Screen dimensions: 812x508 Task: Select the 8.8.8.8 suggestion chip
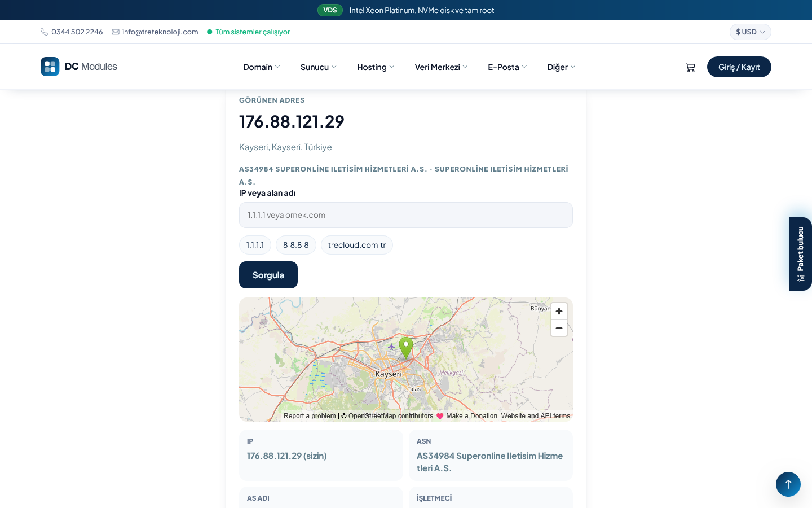click(296, 245)
